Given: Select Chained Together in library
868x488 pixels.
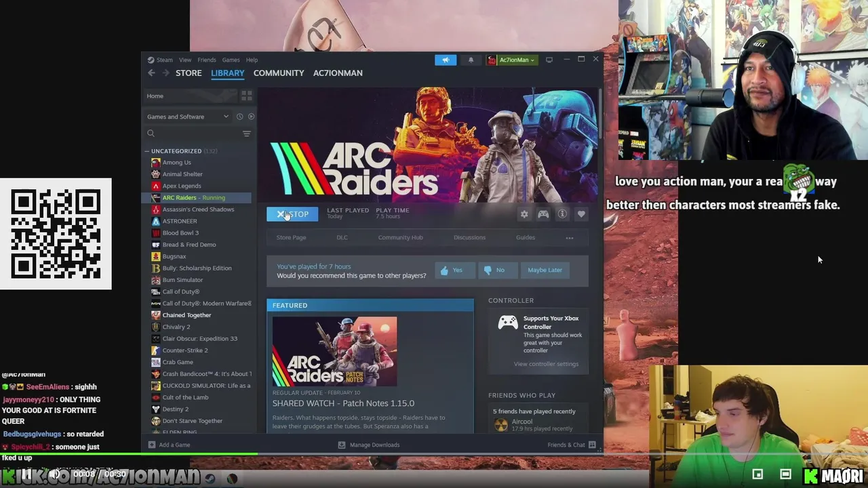Looking at the screenshot, I should pos(186,315).
